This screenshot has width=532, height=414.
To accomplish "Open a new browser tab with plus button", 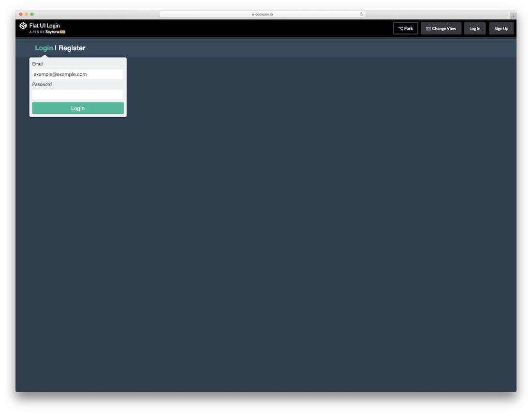I will (513, 16).
